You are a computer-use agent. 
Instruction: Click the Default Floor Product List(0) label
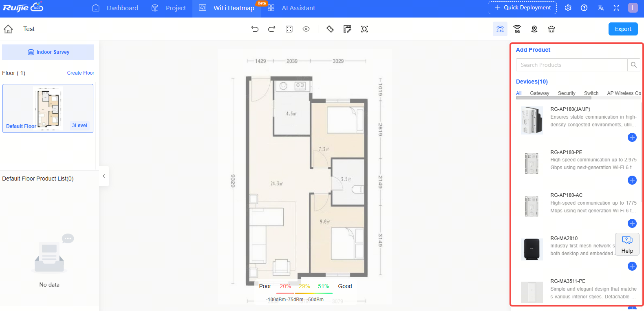[38, 179]
